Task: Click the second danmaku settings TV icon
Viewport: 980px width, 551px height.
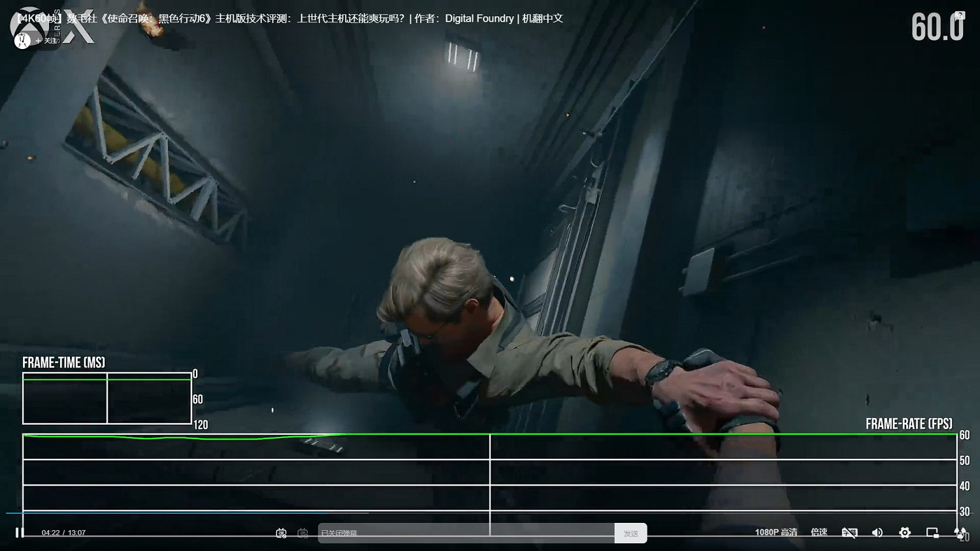Action: coord(302,533)
